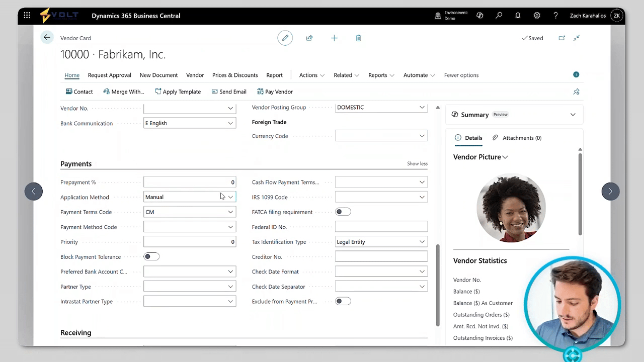
Task: Expand the Summary panel chevron
Action: point(573,115)
